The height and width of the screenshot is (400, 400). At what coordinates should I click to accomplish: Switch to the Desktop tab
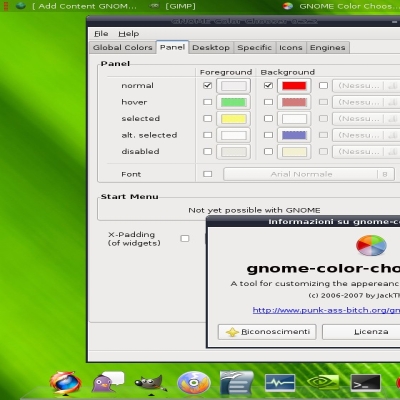point(211,48)
